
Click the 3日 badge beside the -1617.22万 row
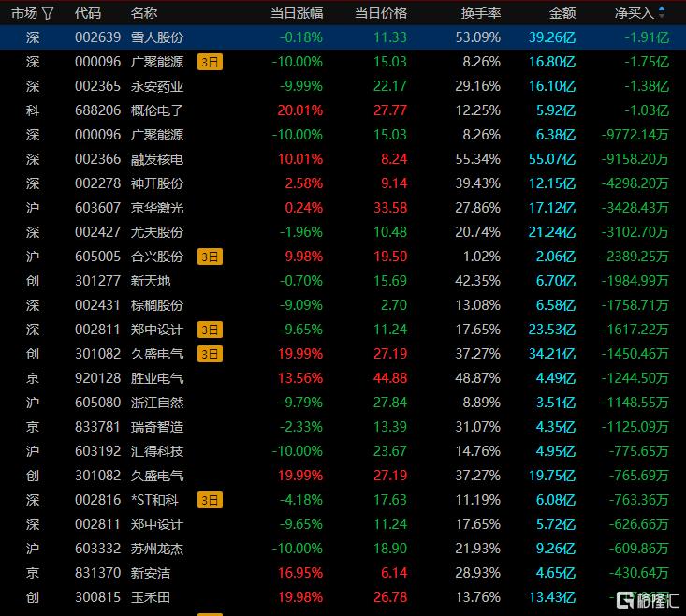tap(210, 330)
